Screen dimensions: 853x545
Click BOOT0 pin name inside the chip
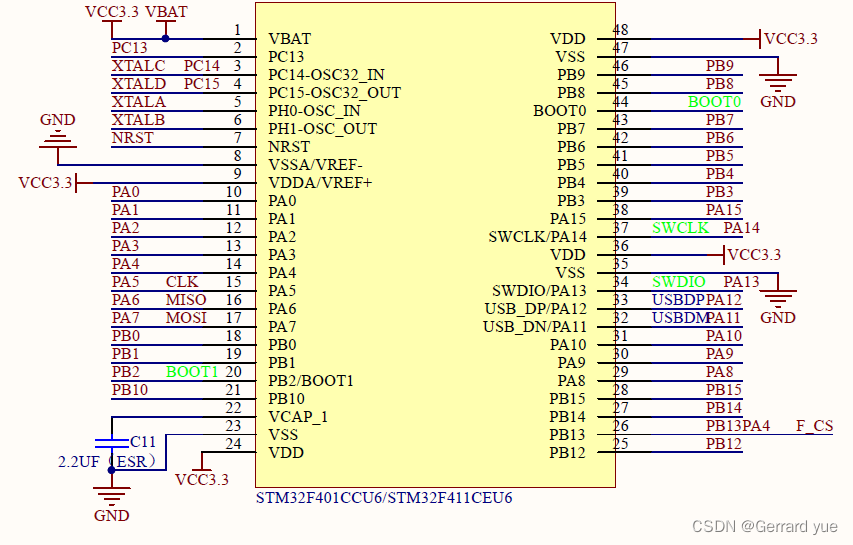coord(560,111)
